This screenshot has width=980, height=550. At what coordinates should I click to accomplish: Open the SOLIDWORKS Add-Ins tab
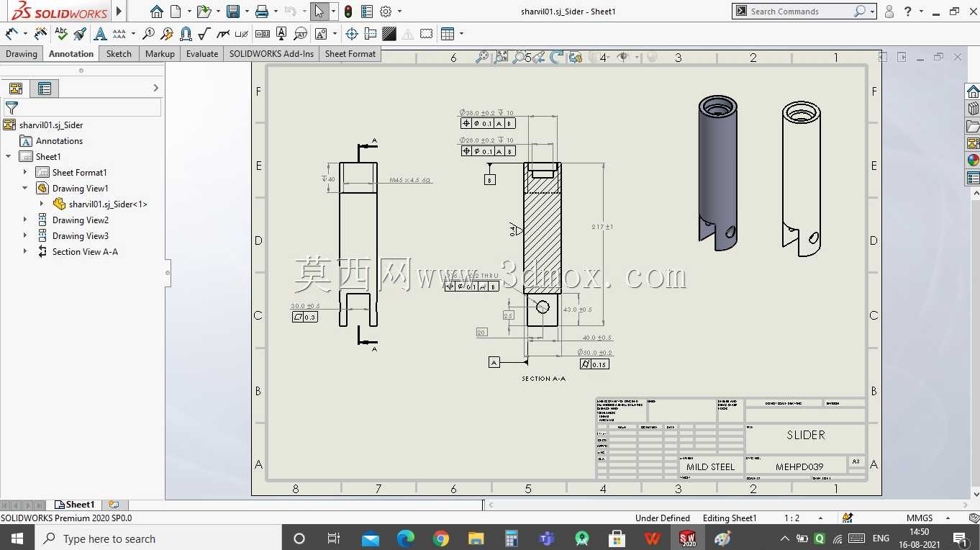[272, 54]
